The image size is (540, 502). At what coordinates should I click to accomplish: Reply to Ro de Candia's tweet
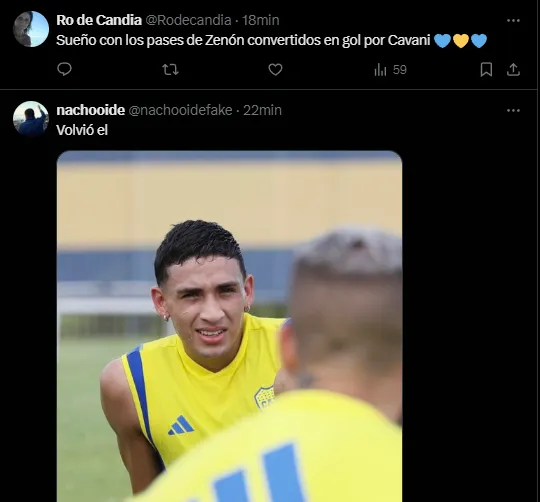tap(64, 70)
